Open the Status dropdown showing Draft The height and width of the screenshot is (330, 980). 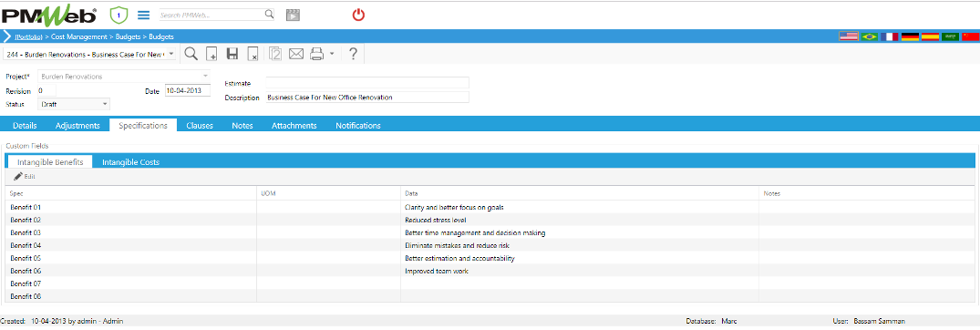coord(74,104)
